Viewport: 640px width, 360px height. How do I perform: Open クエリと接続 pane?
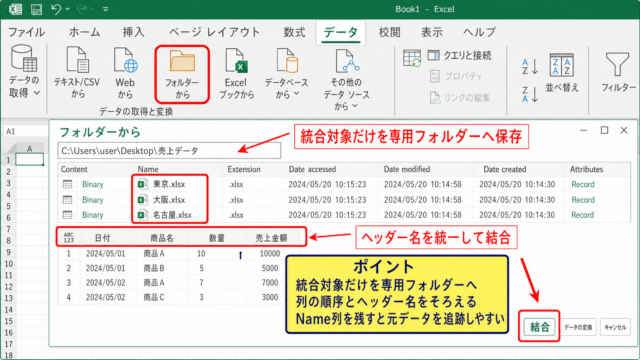[460, 55]
